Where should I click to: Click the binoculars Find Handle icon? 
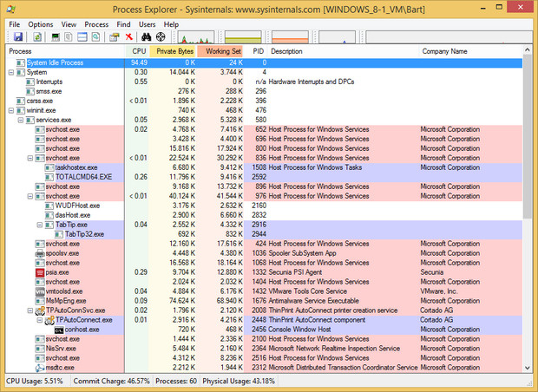pos(147,36)
